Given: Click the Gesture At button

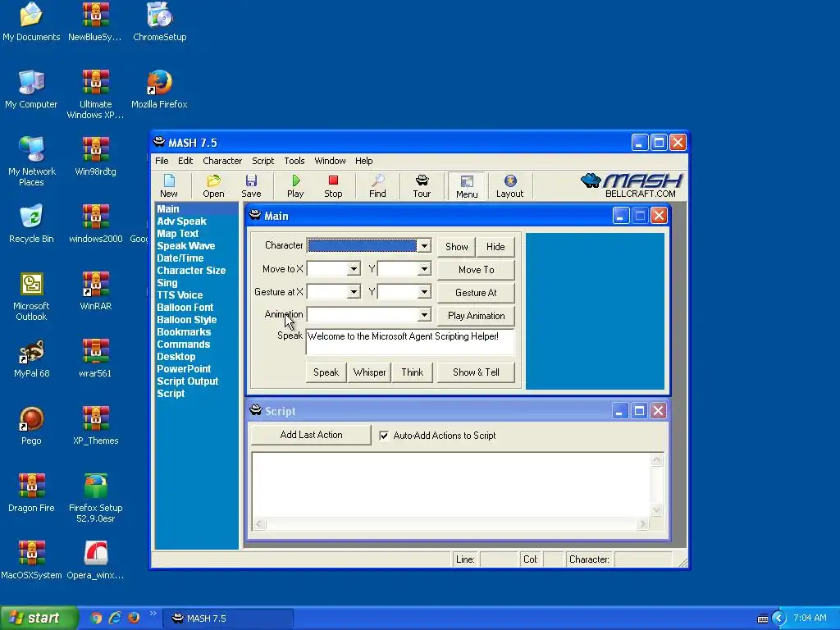Looking at the screenshot, I should click(477, 293).
